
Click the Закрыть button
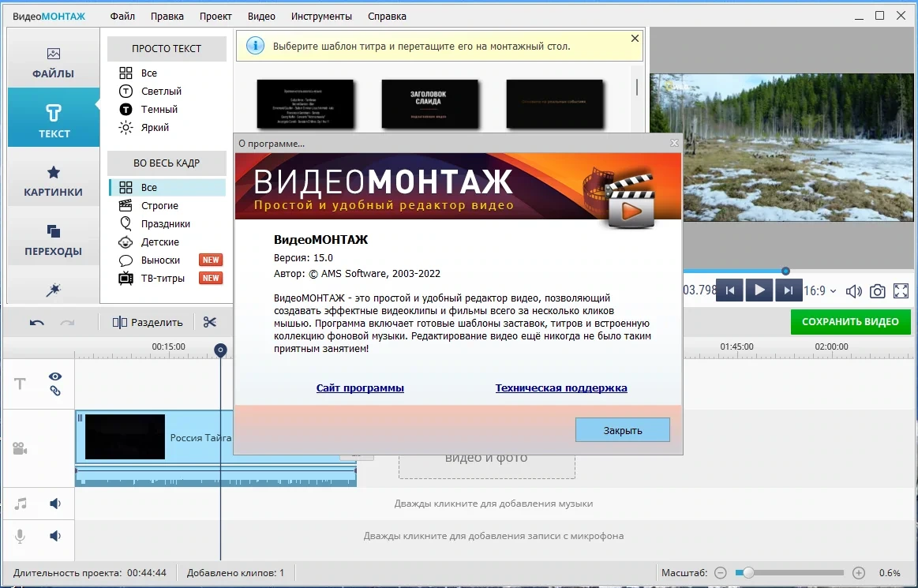(x=622, y=430)
